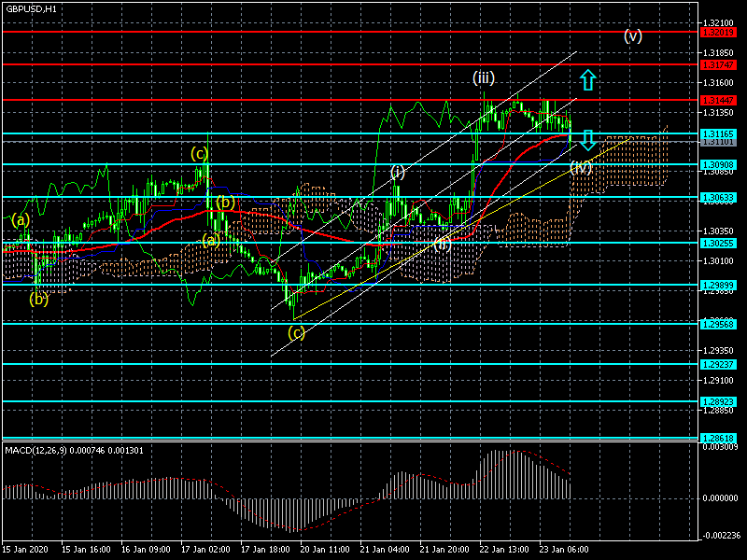Click the 21 Jan 04:00 time label
This screenshot has height=560, width=747.
(385, 549)
